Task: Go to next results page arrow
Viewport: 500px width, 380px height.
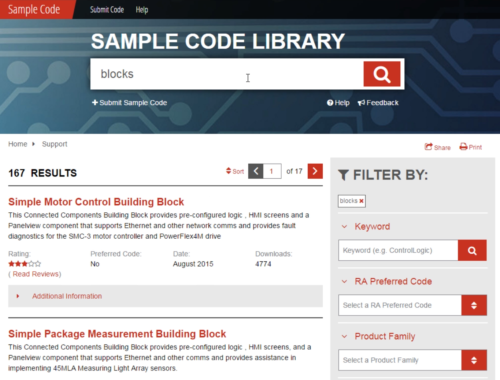Action: (x=315, y=171)
